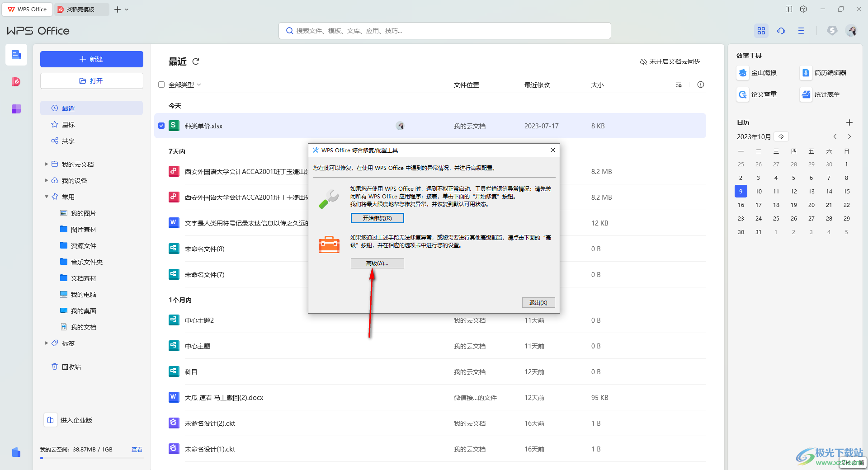Click the cube skin icon in the title bar

pos(803,9)
